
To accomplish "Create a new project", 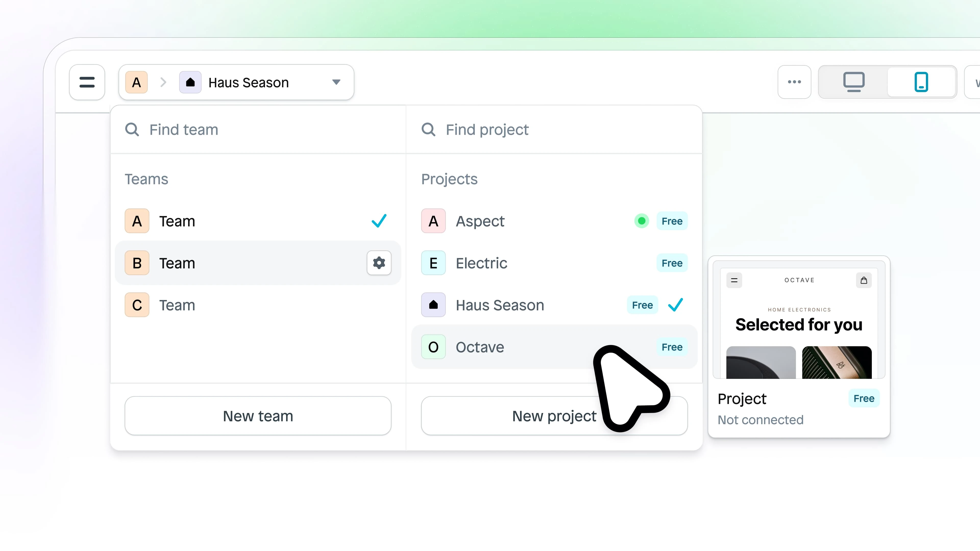I will [554, 416].
